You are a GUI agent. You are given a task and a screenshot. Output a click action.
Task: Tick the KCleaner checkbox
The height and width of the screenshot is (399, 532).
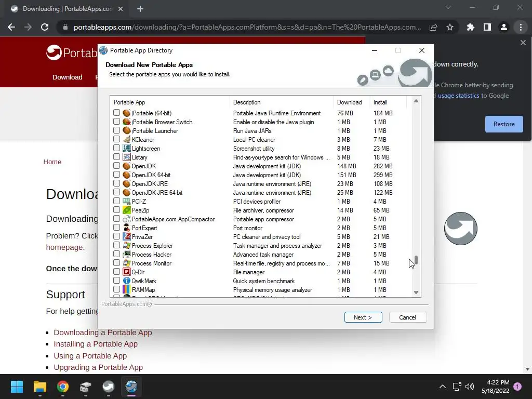[x=117, y=139]
